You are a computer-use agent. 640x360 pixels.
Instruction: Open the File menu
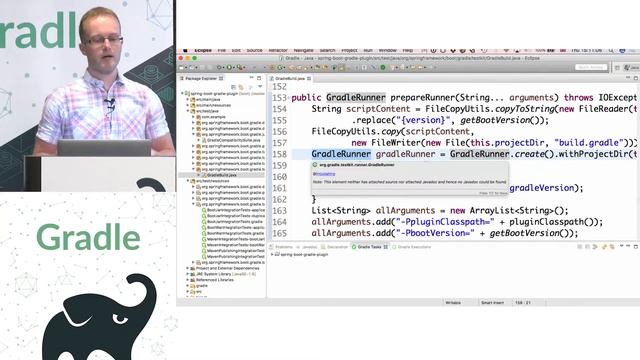click(222, 50)
